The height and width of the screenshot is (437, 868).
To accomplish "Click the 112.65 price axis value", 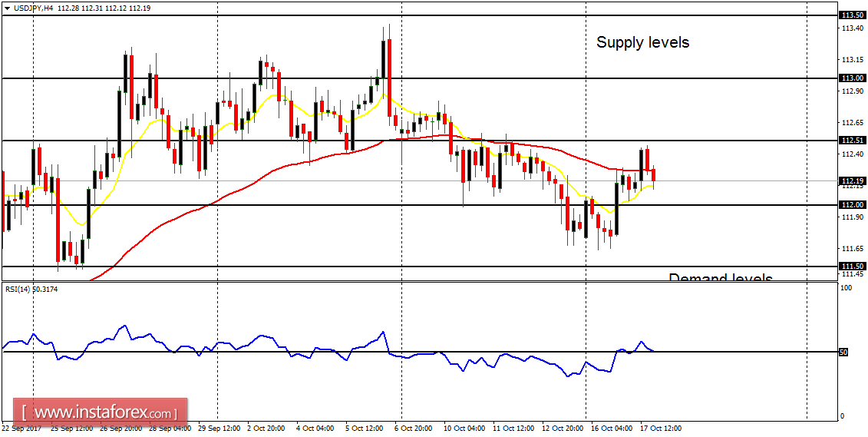I will (853, 122).
